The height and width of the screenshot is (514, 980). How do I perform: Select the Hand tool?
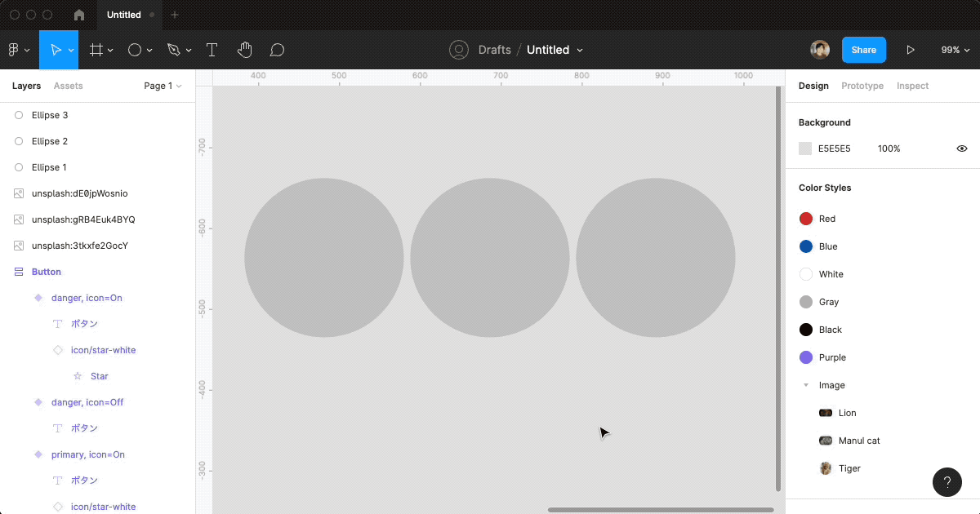[x=244, y=50]
